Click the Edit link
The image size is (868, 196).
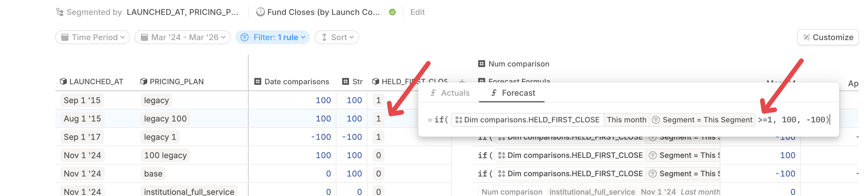pyautogui.click(x=417, y=12)
